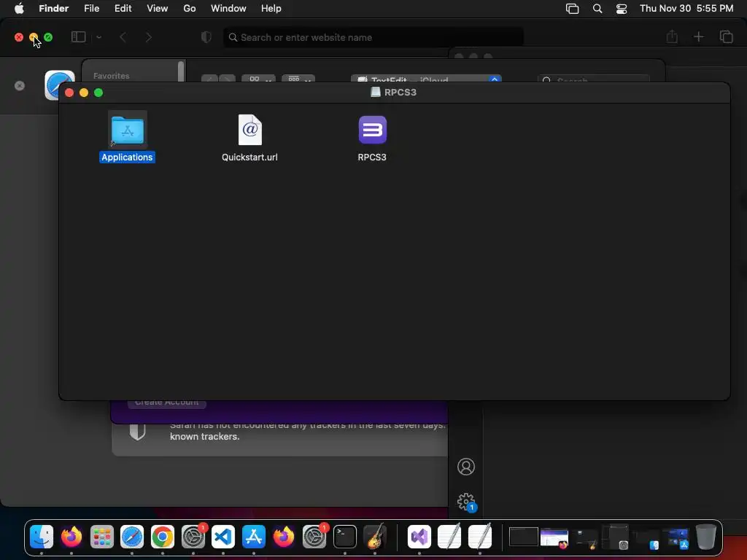Screen dimensions: 747x560
Task: Open the Safari sidebar dropdown chevron
Action: (98, 37)
